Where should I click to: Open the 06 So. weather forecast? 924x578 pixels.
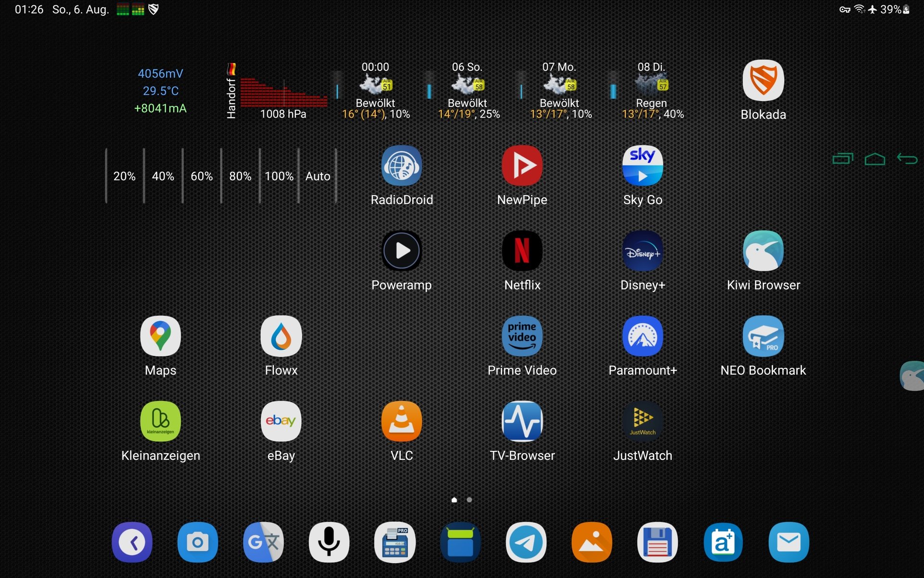pos(468,91)
